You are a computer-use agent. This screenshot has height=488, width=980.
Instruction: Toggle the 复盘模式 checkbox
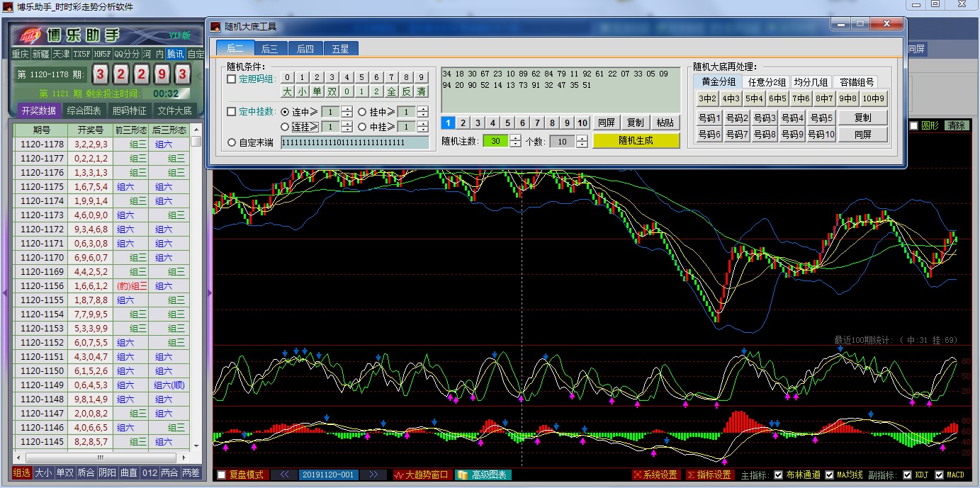222,475
